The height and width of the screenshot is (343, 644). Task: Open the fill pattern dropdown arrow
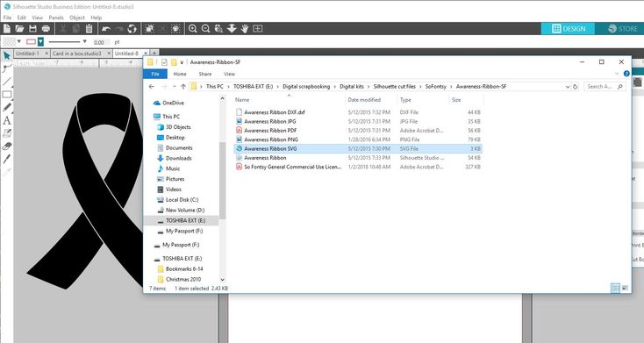19,41
